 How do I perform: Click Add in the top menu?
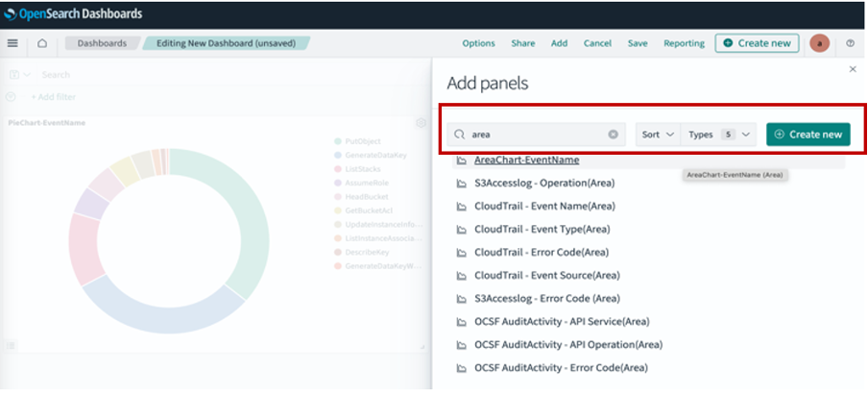tap(559, 43)
